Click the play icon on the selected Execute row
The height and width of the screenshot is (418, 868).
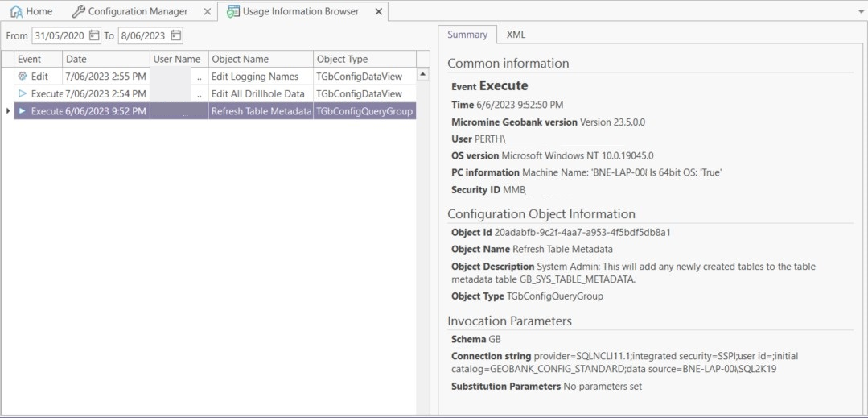23,111
